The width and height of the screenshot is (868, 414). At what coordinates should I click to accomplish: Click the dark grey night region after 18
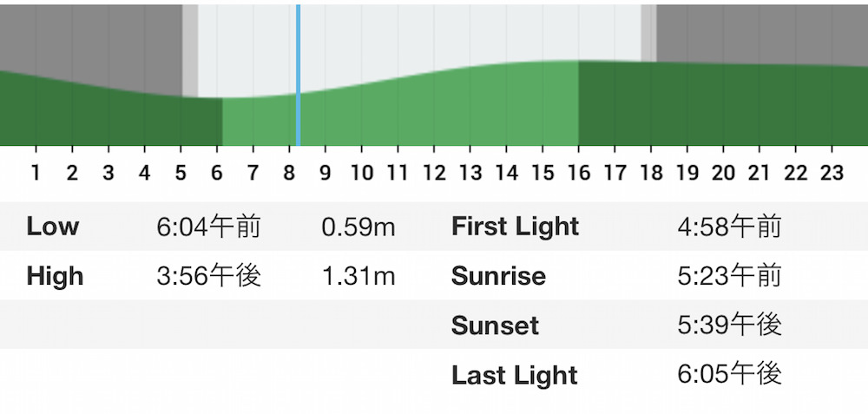(x=762, y=33)
